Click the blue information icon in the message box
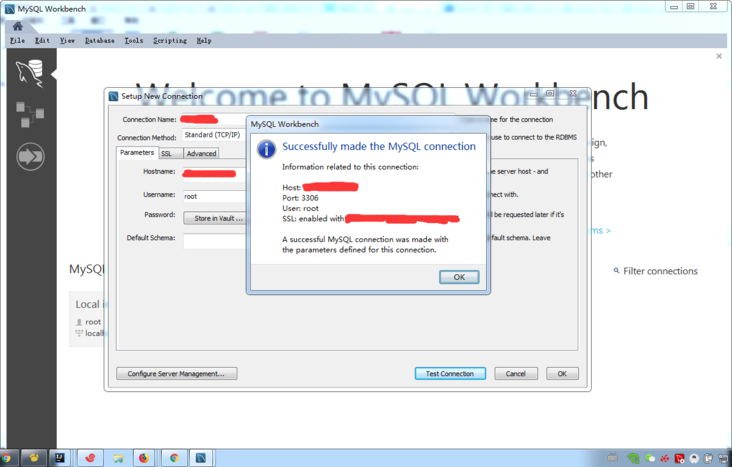The height and width of the screenshot is (467, 732). 267,149
